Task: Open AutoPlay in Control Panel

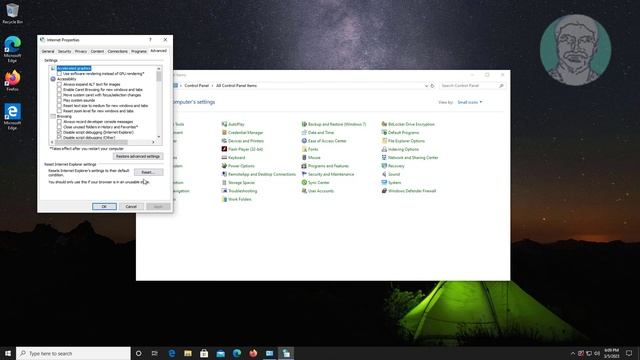Action: [233, 124]
